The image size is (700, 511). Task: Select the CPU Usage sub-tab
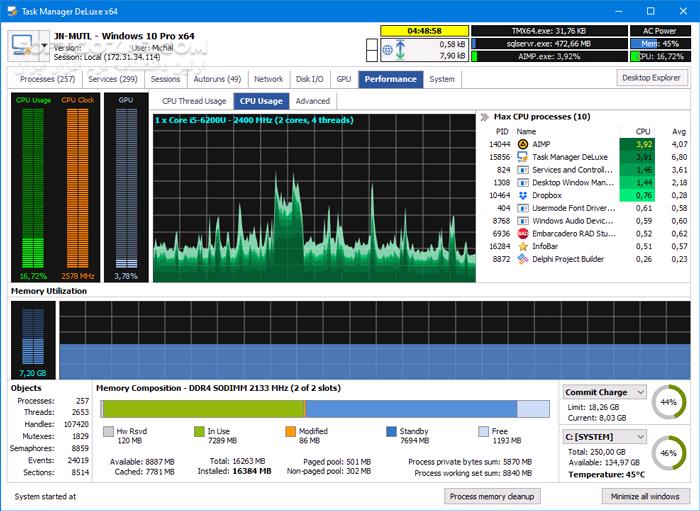tap(261, 101)
